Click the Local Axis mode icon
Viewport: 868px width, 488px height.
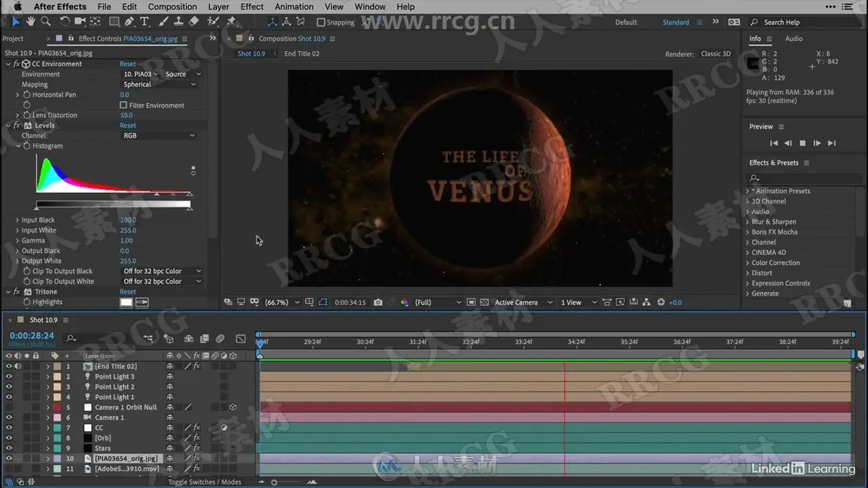(272, 22)
